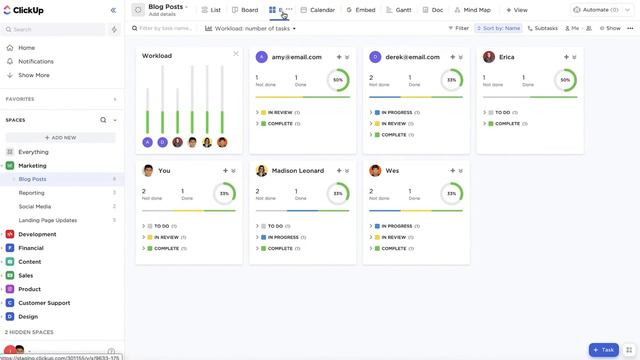Add task for amy@email.com
This screenshot has width=640, height=360.
tap(339, 57)
